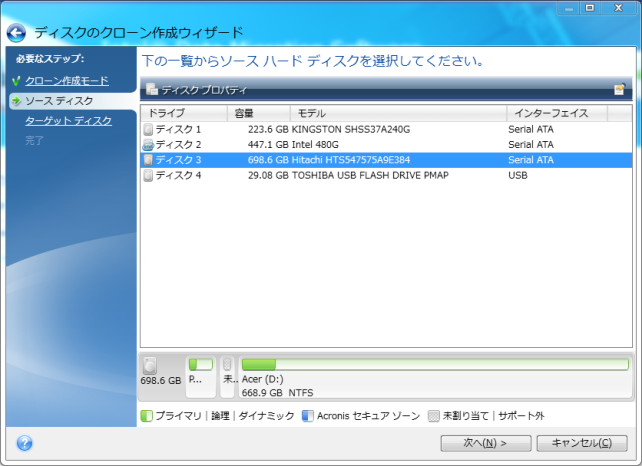Click the Acronis セキュア ゾーン legend swatch

pos(307,416)
